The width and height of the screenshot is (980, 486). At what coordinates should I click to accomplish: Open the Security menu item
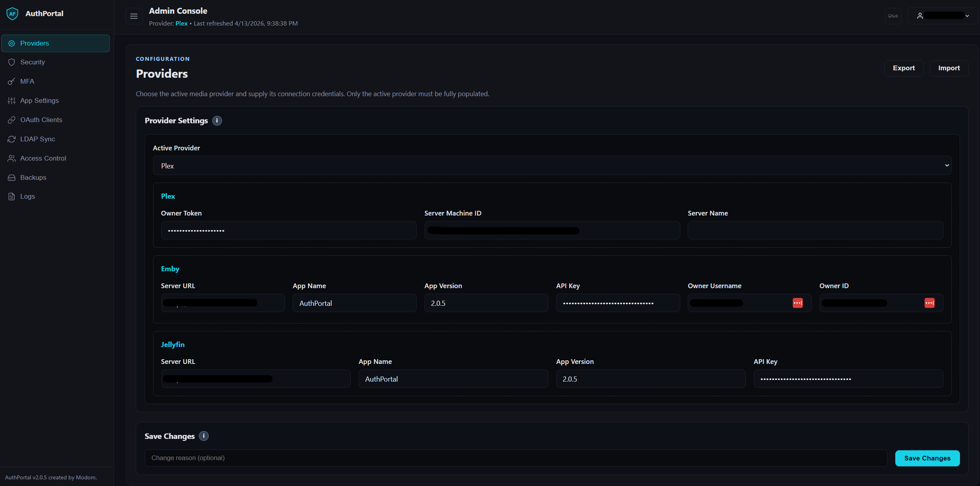55,62
